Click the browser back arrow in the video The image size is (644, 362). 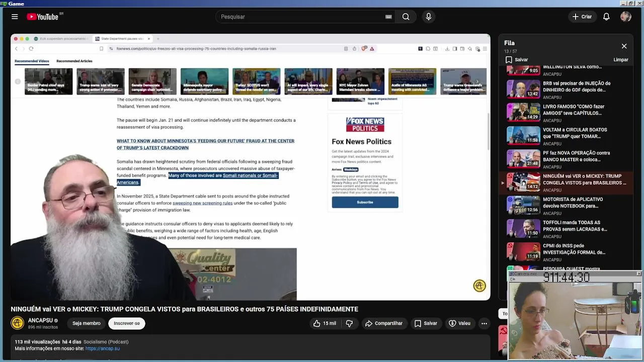click(x=16, y=49)
